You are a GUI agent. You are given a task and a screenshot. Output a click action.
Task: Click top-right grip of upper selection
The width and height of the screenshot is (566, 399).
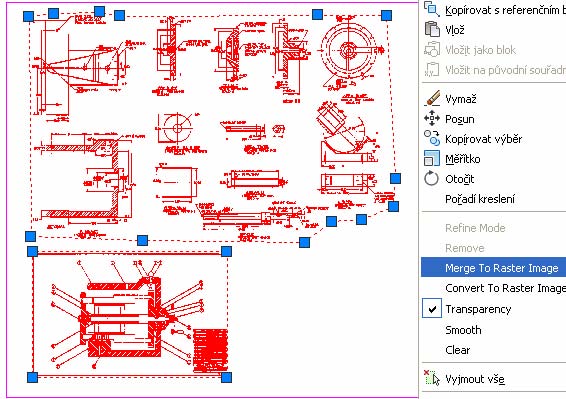click(386, 16)
